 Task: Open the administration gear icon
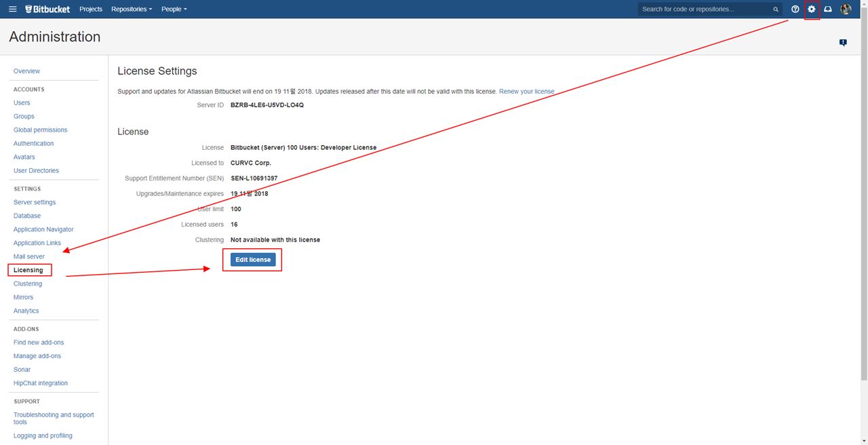812,9
